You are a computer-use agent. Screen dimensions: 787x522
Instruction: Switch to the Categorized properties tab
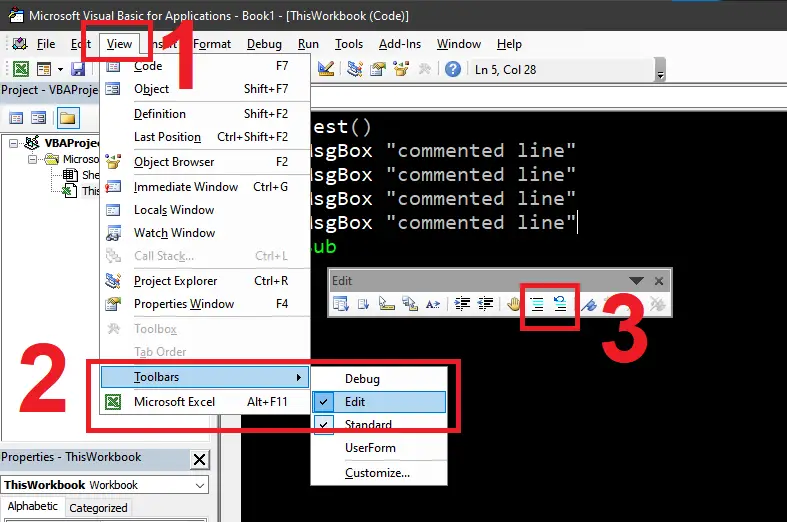pyautogui.click(x=98, y=508)
